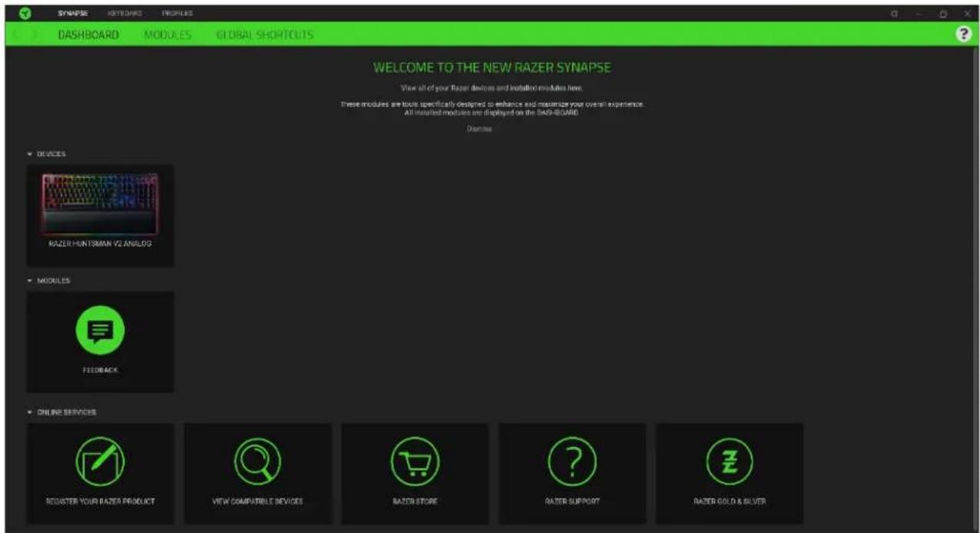The height and width of the screenshot is (533, 980).
Task: Click the Razer Support label
Action: (x=572, y=501)
